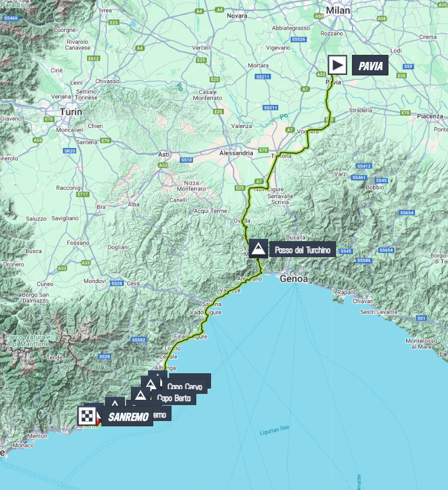The height and width of the screenshot is (490, 448).
Task: Select the Passo del Turchino mountain icon
Action: point(258,249)
